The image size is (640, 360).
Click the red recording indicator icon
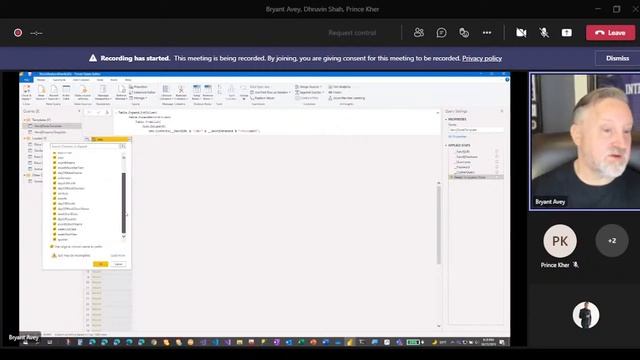coord(18,33)
